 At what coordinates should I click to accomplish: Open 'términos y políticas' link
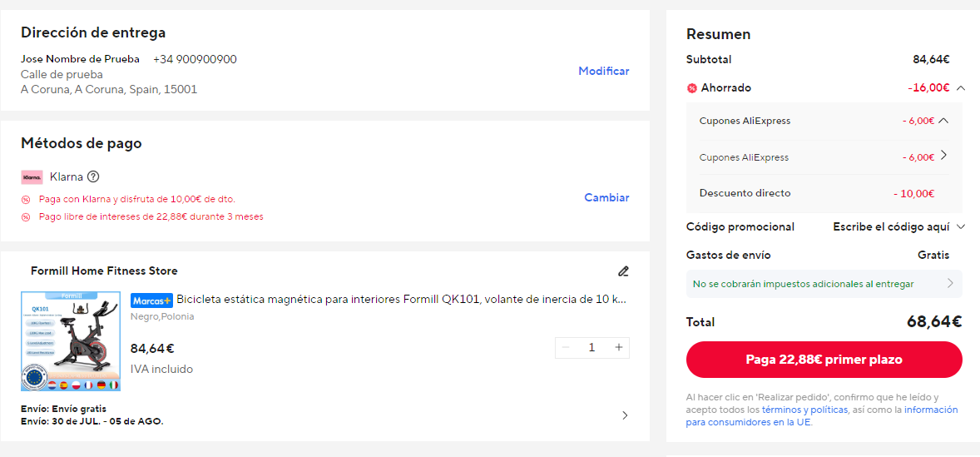804,410
